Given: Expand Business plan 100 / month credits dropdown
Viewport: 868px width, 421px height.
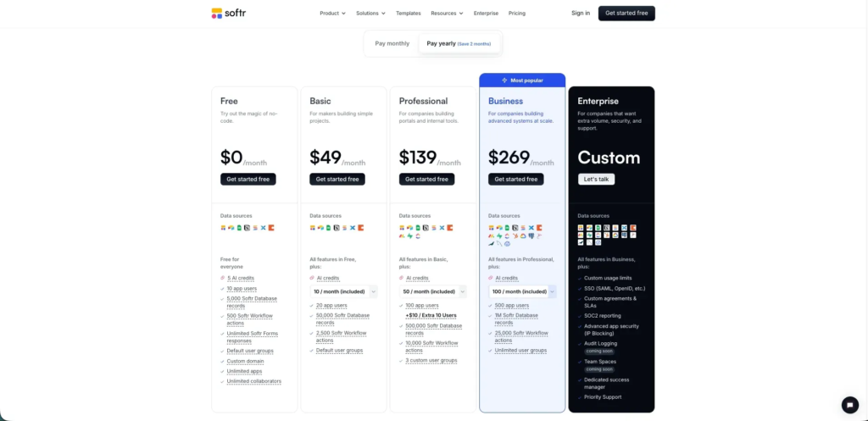Looking at the screenshot, I should (522, 291).
